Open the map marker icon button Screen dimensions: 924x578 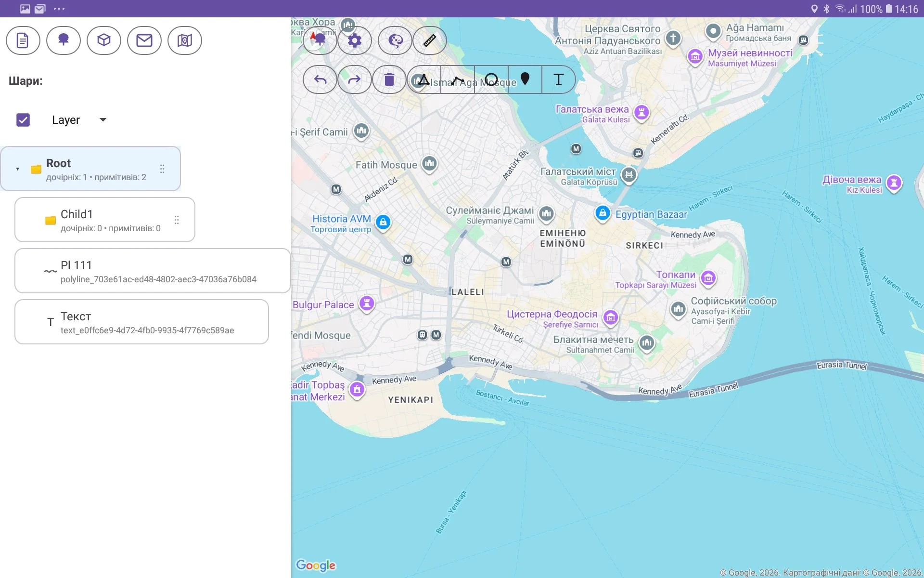coord(184,40)
